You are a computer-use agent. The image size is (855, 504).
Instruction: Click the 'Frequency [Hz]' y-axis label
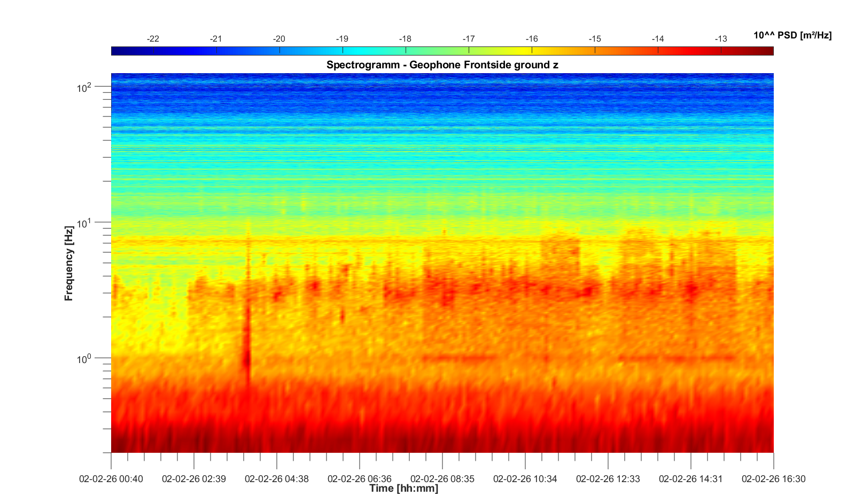coord(69,263)
